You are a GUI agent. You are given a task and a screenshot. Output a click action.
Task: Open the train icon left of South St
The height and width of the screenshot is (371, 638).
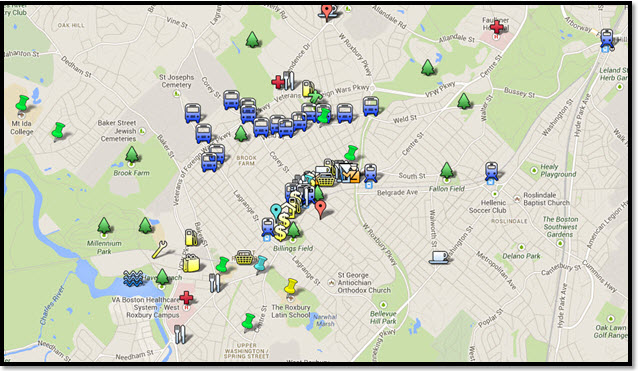tap(371, 172)
